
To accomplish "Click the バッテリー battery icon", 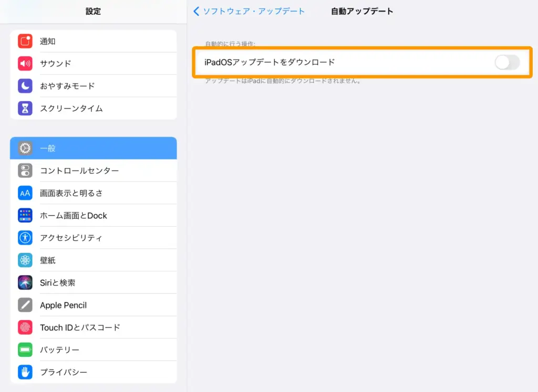I will 25,349.
